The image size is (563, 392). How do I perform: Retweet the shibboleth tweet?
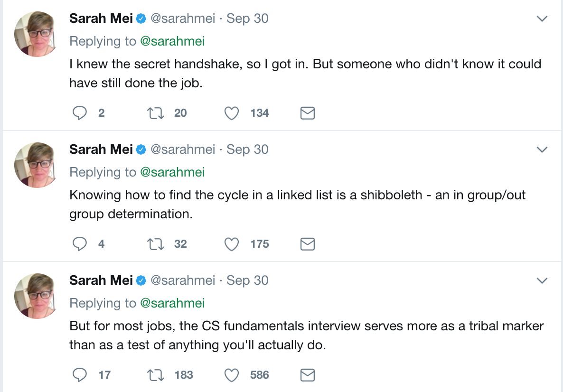click(x=155, y=244)
